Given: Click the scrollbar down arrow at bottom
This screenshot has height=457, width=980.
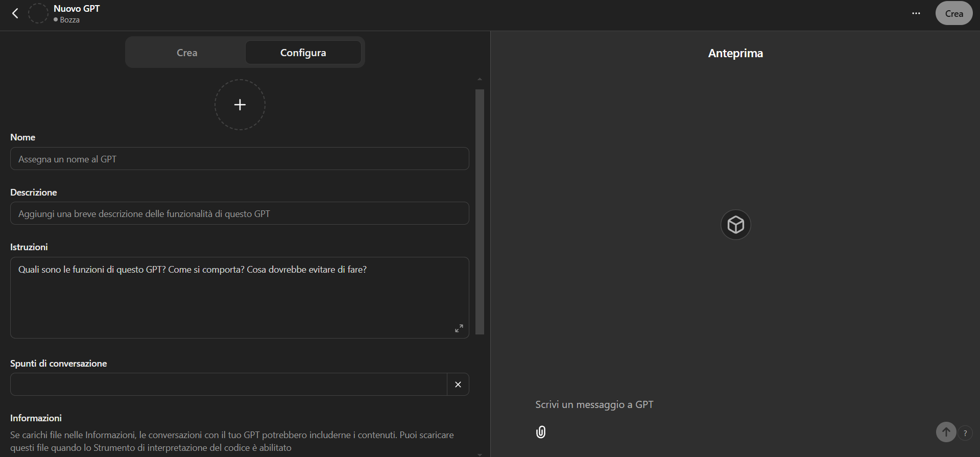Looking at the screenshot, I should (480, 454).
